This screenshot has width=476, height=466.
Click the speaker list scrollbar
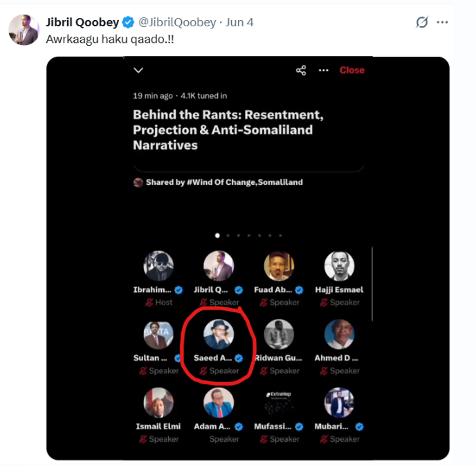coord(372,284)
